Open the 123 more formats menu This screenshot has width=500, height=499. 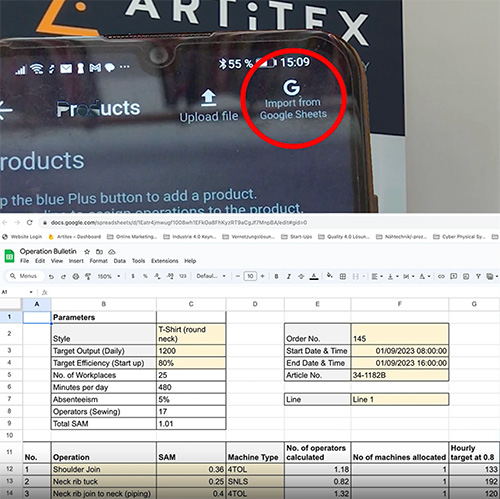(x=183, y=276)
